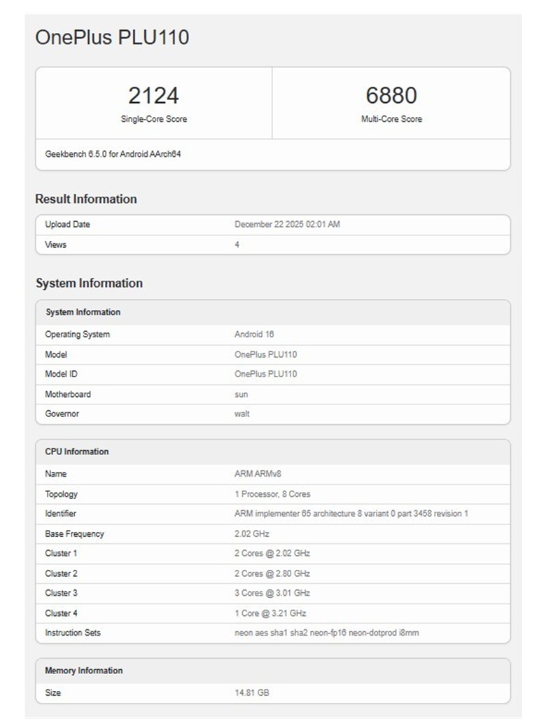Screen dimensions: 560x728
Task: Select the Operating System value Android 16
Action: pyautogui.click(x=253, y=335)
